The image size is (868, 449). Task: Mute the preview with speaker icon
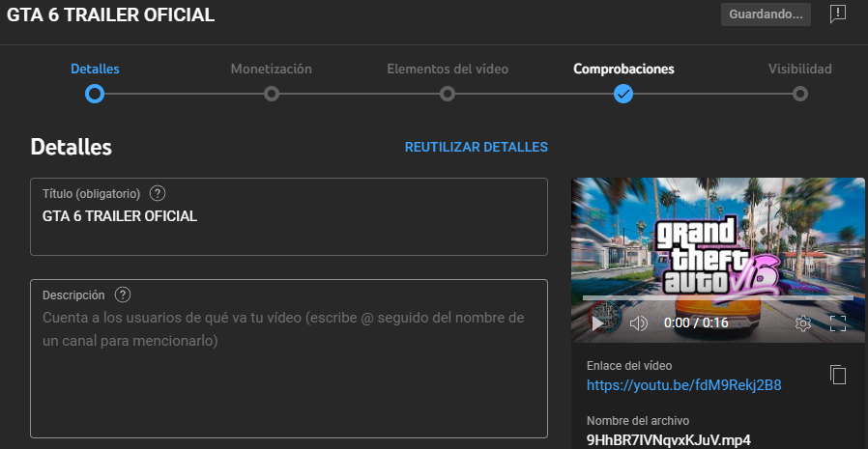click(639, 323)
